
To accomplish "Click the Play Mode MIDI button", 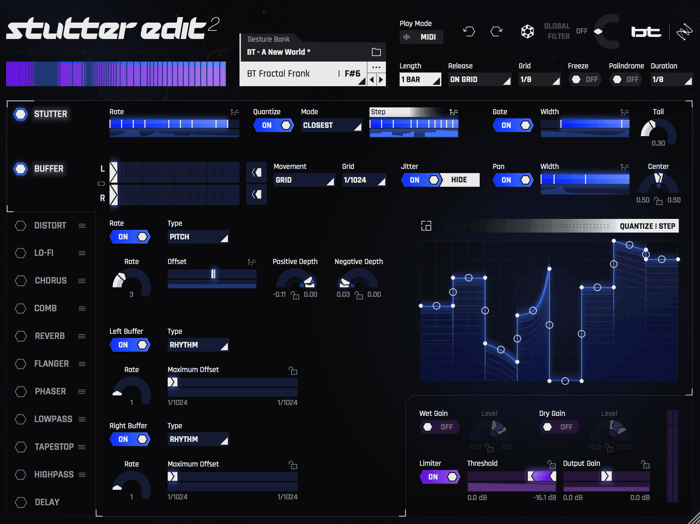I will (421, 37).
